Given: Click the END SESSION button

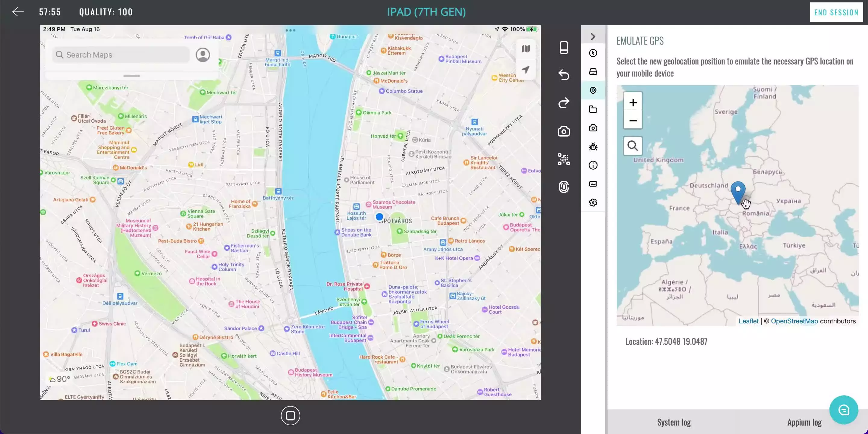Looking at the screenshot, I should point(836,12).
